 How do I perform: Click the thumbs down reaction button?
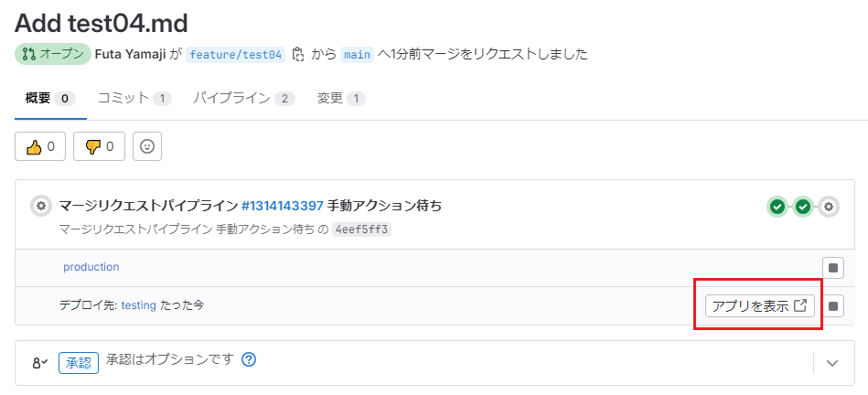click(x=99, y=146)
